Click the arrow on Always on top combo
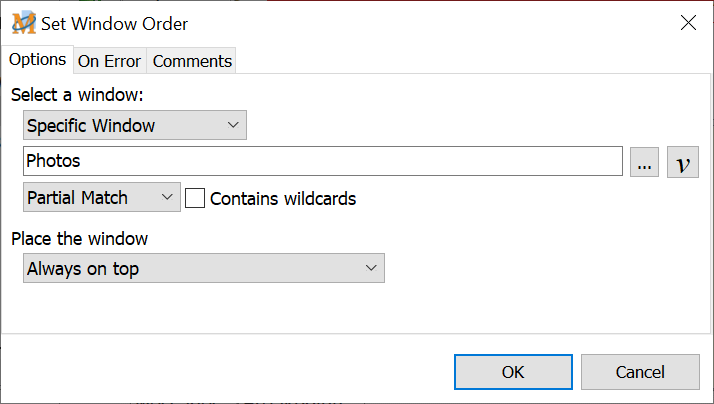This screenshot has height=404, width=714. [x=371, y=268]
